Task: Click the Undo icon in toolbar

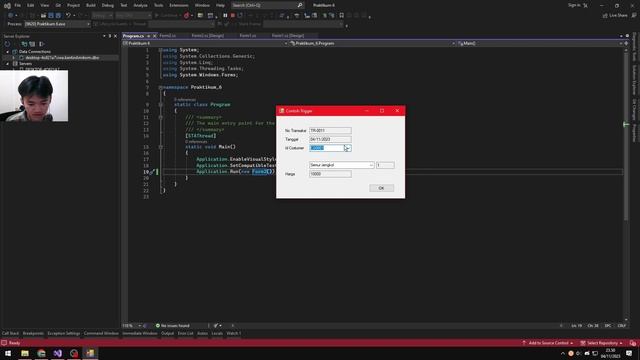Action: tap(68, 16)
